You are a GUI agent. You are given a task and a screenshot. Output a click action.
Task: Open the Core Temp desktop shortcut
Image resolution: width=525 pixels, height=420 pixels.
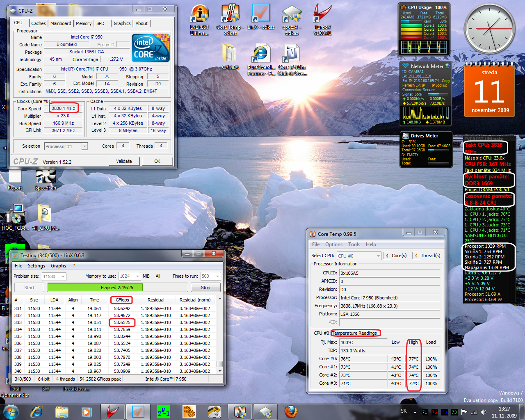tap(230, 19)
